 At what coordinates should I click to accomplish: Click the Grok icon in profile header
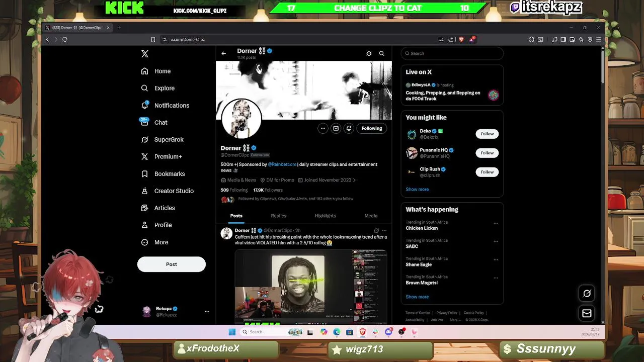pos(369,53)
